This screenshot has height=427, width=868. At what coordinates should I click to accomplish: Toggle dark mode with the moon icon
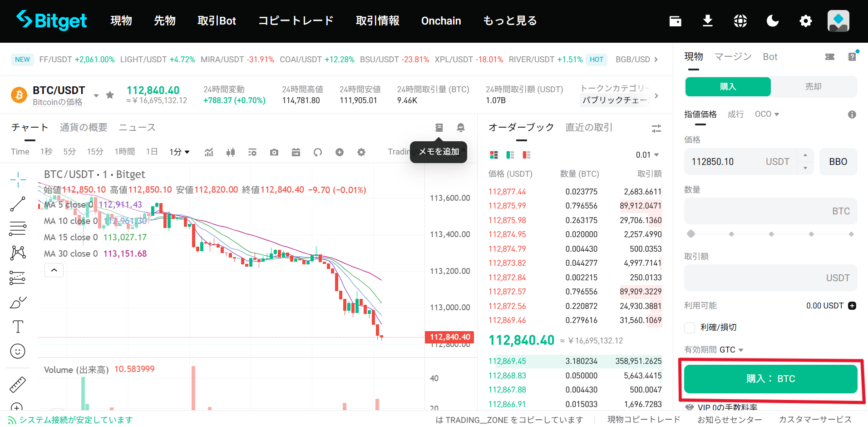772,20
